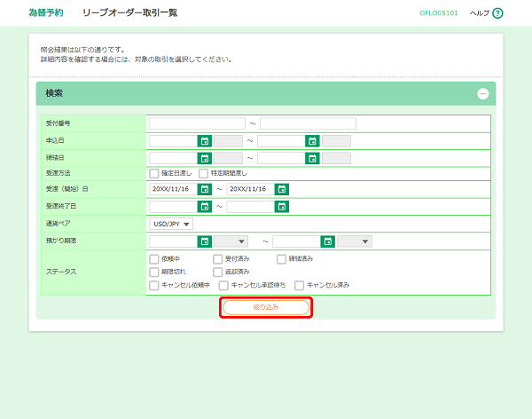Viewport: 532px width, 419px height.
Task: Open calendar for 受渡（開始）日 to date
Action: (282, 189)
